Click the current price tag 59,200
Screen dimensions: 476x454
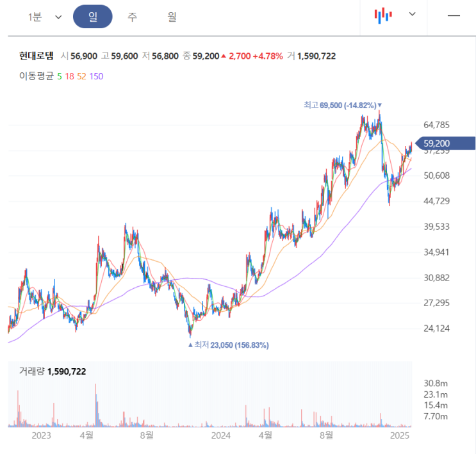(x=445, y=143)
